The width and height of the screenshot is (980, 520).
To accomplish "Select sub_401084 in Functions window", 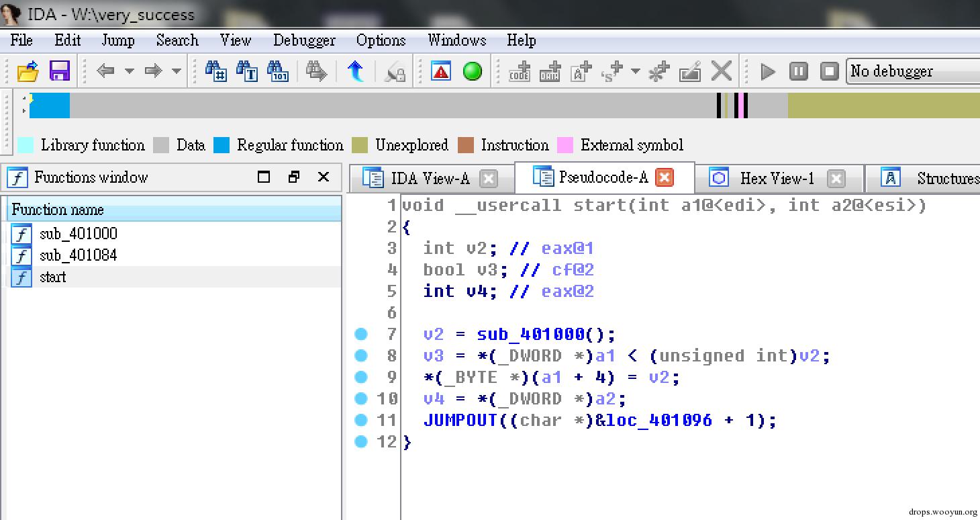I will (x=78, y=255).
